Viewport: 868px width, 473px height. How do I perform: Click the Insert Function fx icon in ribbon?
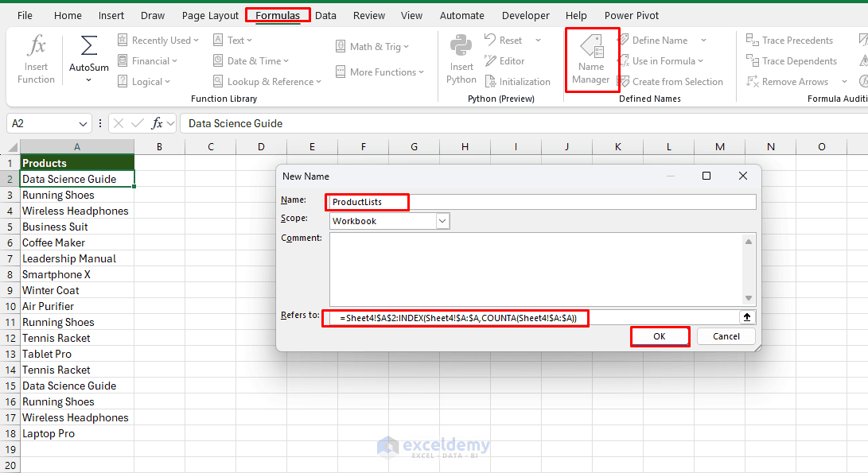point(36,45)
